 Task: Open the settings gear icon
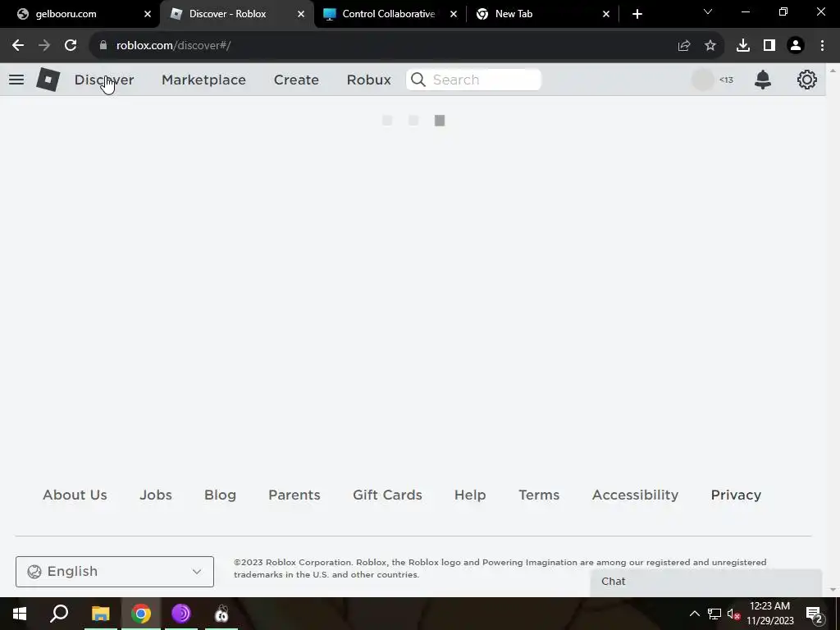(806, 80)
